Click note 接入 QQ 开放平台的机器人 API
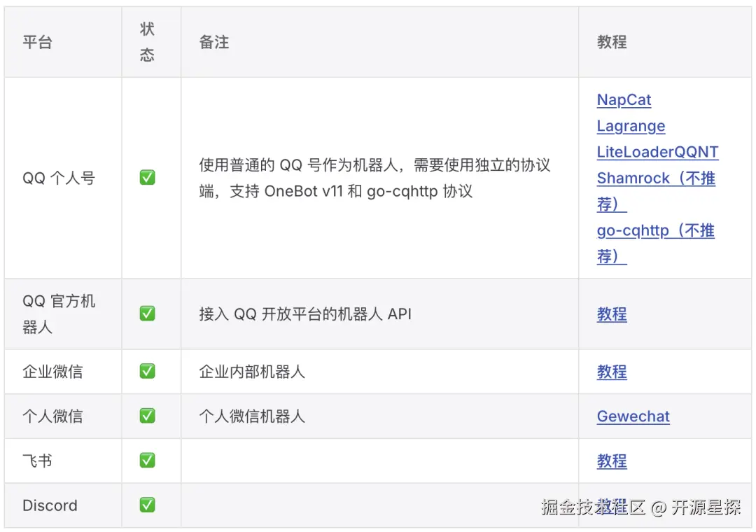The width and height of the screenshot is (756, 532). point(305,314)
